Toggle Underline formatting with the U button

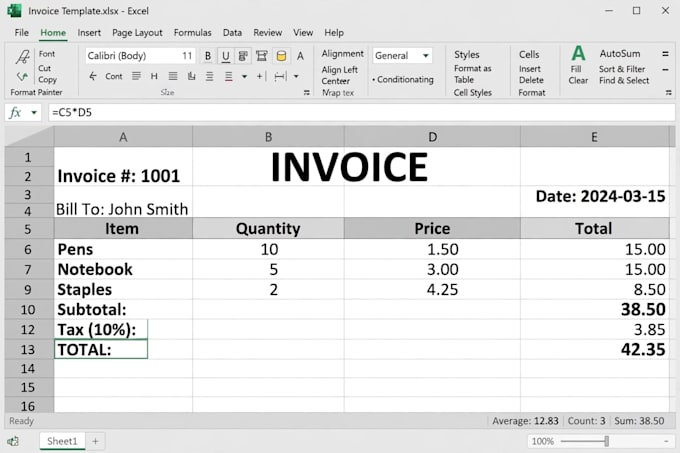coord(226,56)
